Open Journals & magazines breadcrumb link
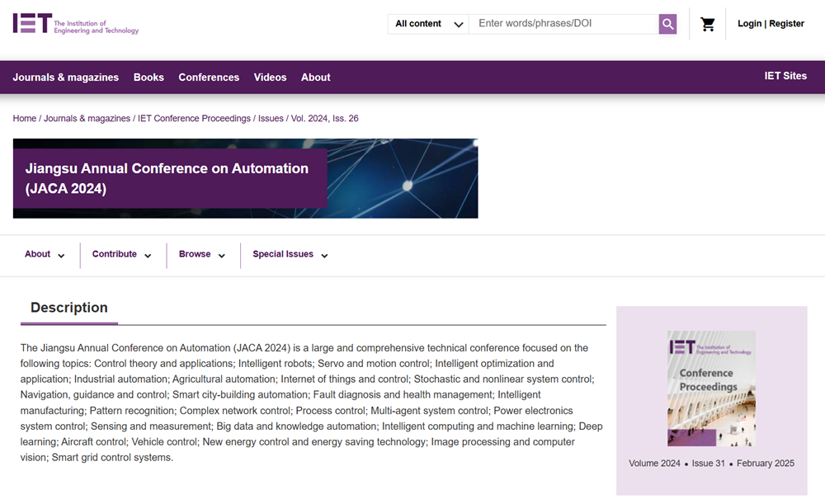The height and width of the screenshot is (504, 825). [x=87, y=119]
